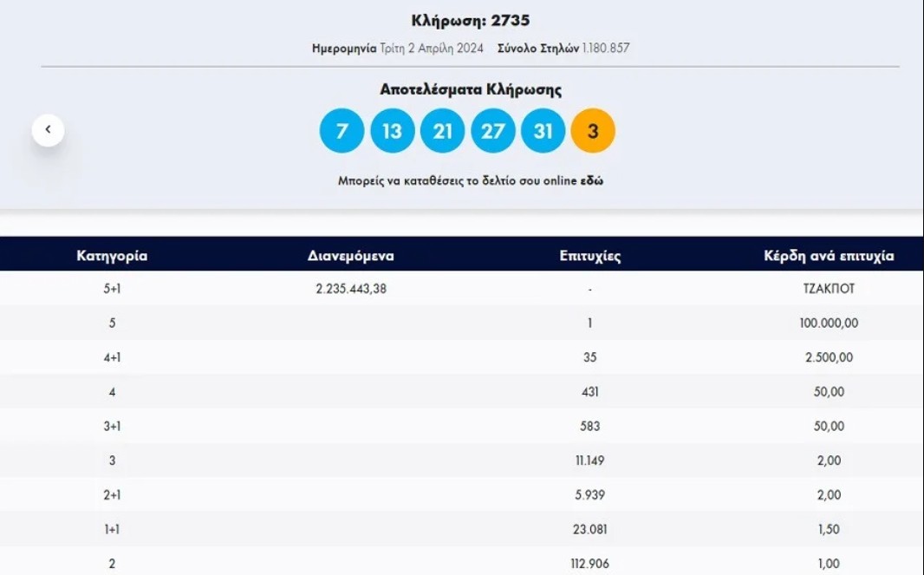This screenshot has width=924, height=575.
Task: Click the 11.149 successes value
Action: [590, 461]
